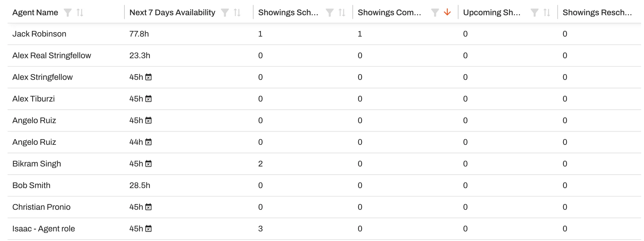Screen dimensions: 644x241
Task: Click the Bob Smith agent row
Action: coord(31,185)
